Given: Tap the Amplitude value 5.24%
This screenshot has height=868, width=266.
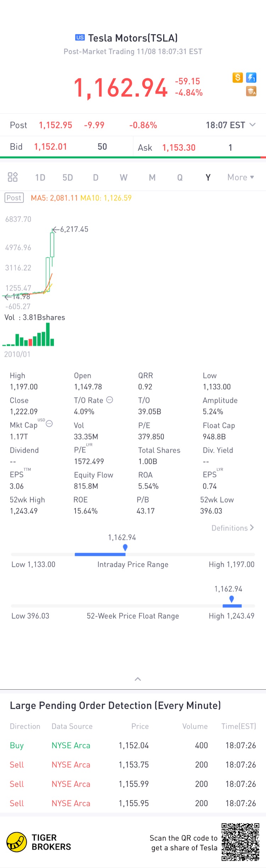Looking at the screenshot, I should (213, 412).
